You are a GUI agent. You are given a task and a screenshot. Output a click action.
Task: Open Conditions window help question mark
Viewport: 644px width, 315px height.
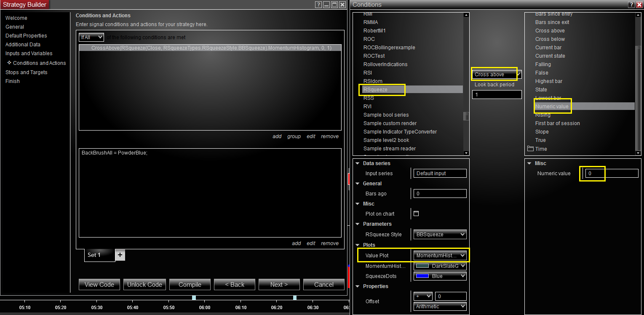tap(631, 5)
